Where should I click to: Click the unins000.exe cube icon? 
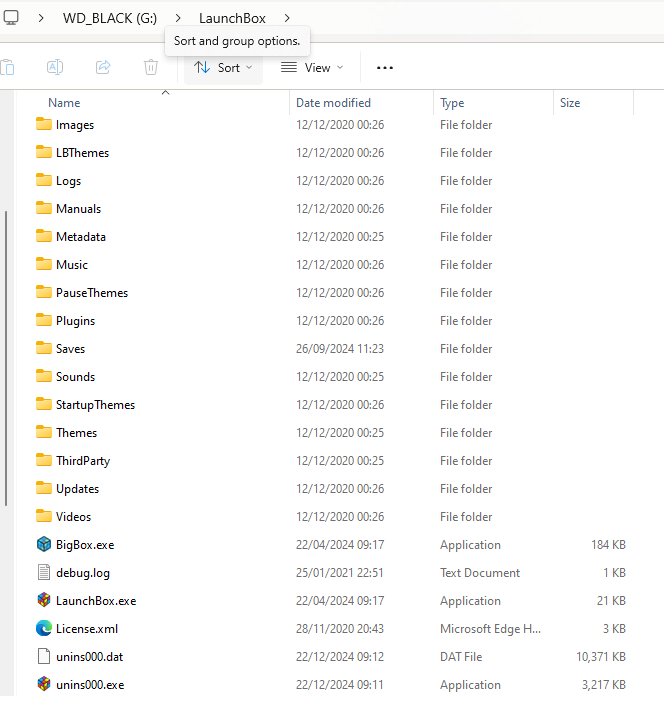pyautogui.click(x=44, y=684)
